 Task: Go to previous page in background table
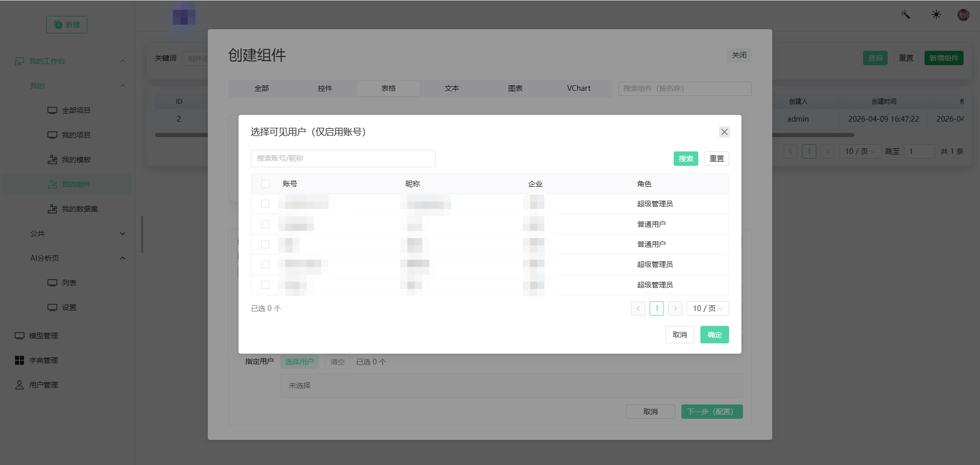point(791,151)
